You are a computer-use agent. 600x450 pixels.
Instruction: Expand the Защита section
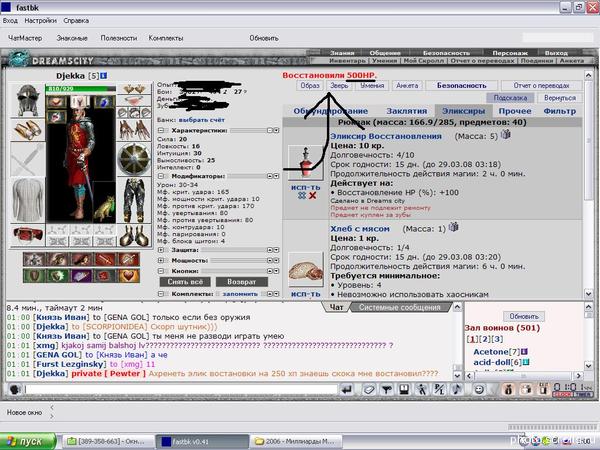pos(161,250)
